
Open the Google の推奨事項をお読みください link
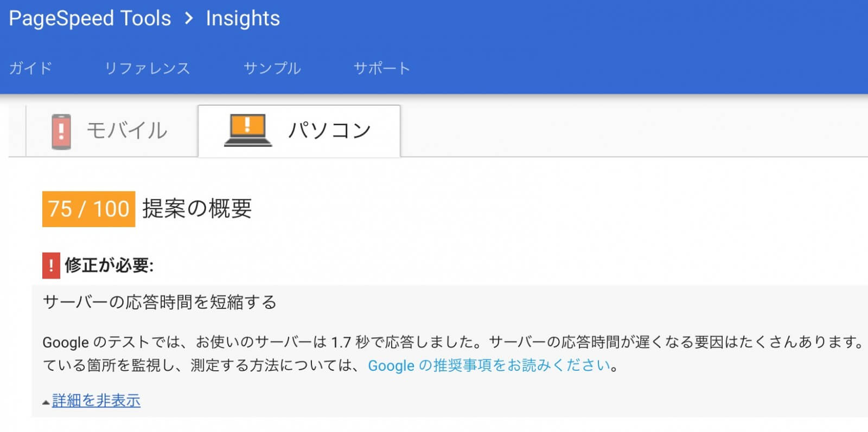489,365
